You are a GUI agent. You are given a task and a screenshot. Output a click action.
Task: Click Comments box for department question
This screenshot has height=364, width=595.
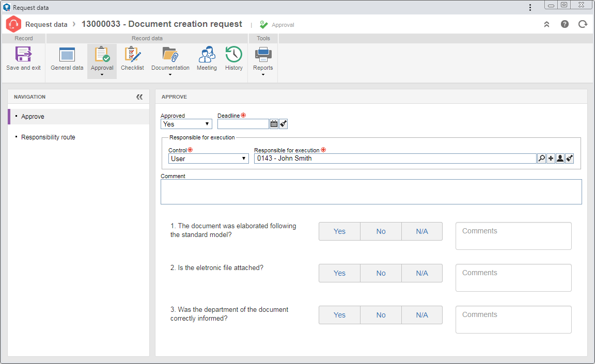click(513, 320)
